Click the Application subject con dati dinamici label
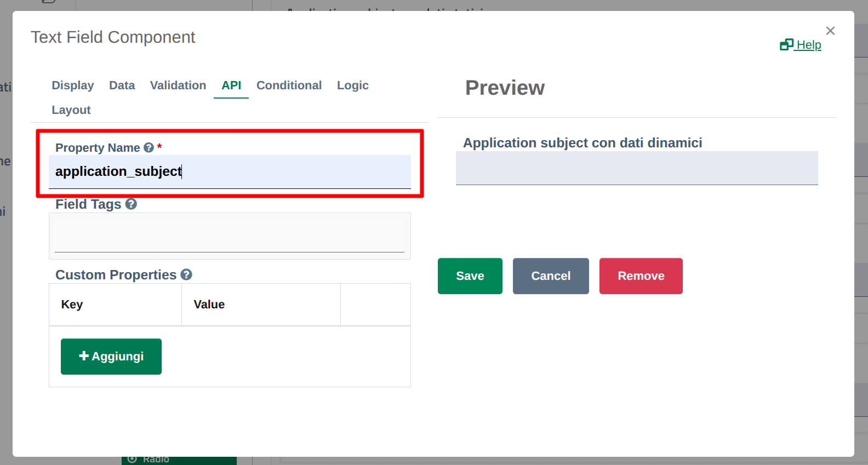This screenshot has height=465, width=868. (583, 143)
